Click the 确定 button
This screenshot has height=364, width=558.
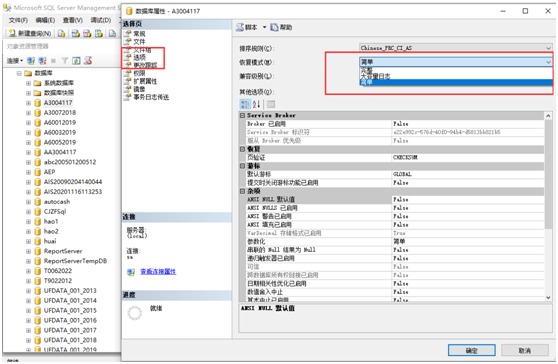point(472,350)
